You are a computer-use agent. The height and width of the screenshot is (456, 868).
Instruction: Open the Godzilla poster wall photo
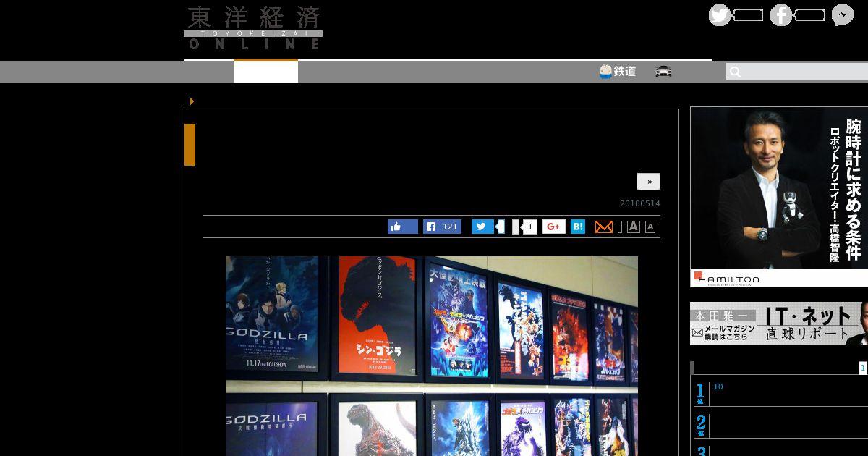pos(432,355)
